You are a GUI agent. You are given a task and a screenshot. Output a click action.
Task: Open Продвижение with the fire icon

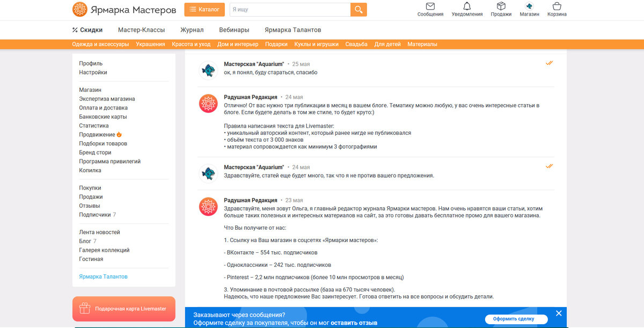pyautogui.click(x=100, y=134)
